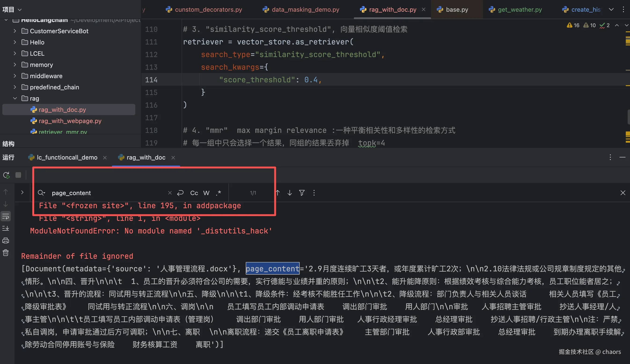Switch to lc_functioncall_demo run tab
This screenshot has width=630, height=364.
pyautogui.click(x=67, y=157)
